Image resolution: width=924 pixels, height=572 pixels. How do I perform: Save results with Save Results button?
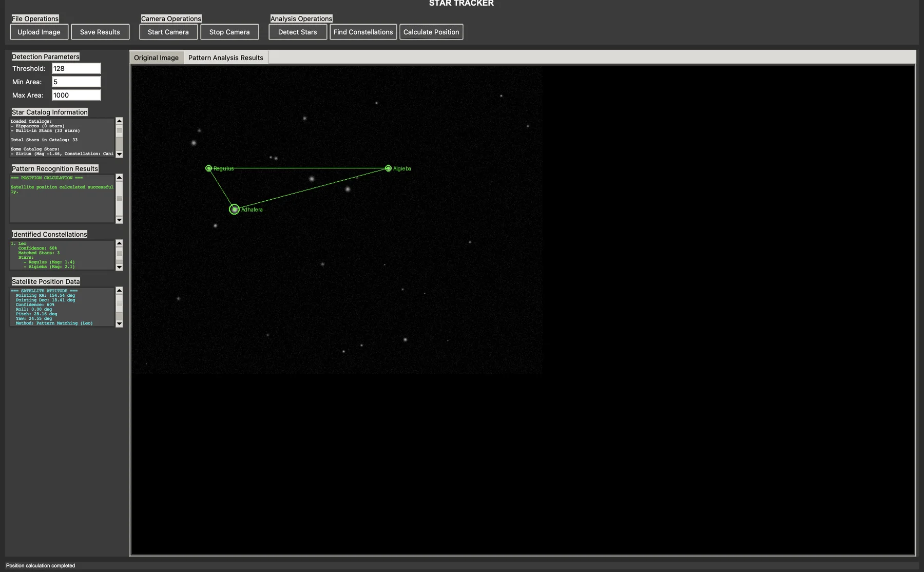point(100,32)
